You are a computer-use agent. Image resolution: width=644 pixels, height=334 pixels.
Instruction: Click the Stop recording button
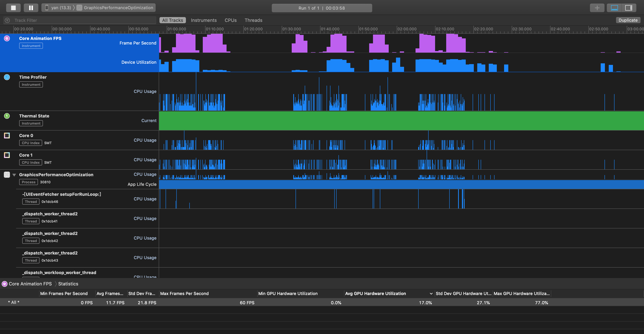pos(13,8)
